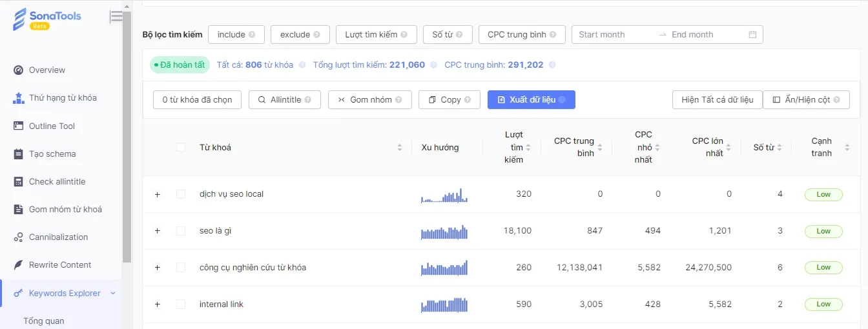Click the help icon beside Allintitle
Viewport: 868px width, 329px height.
[308, 100]
